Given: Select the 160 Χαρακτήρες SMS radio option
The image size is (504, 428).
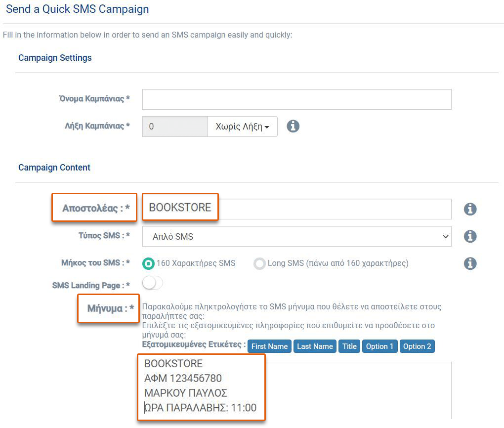Looking at the screenshot, I should 148,263.
